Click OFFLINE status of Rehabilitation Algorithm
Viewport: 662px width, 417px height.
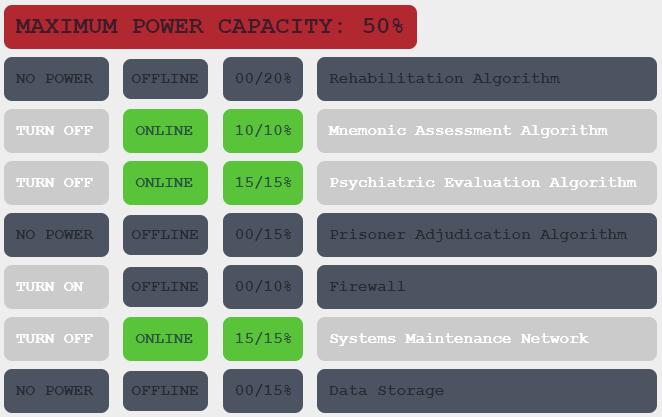pos(166,79)
